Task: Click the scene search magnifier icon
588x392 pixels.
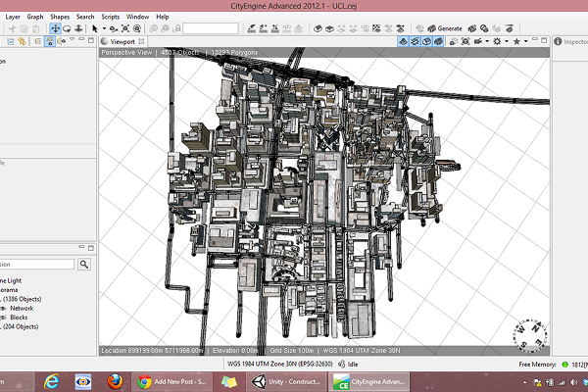Action: 84,264
